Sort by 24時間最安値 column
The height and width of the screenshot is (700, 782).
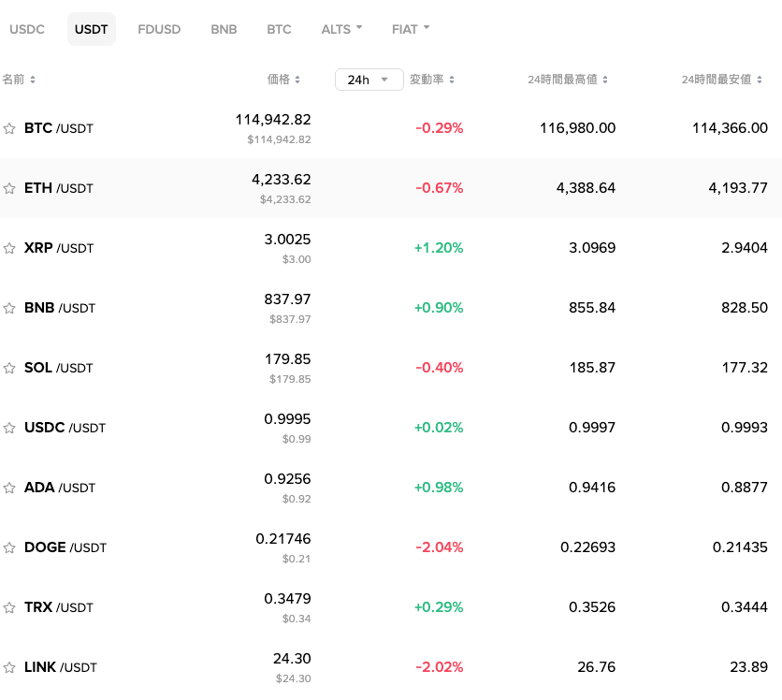[x=717, y=79]
